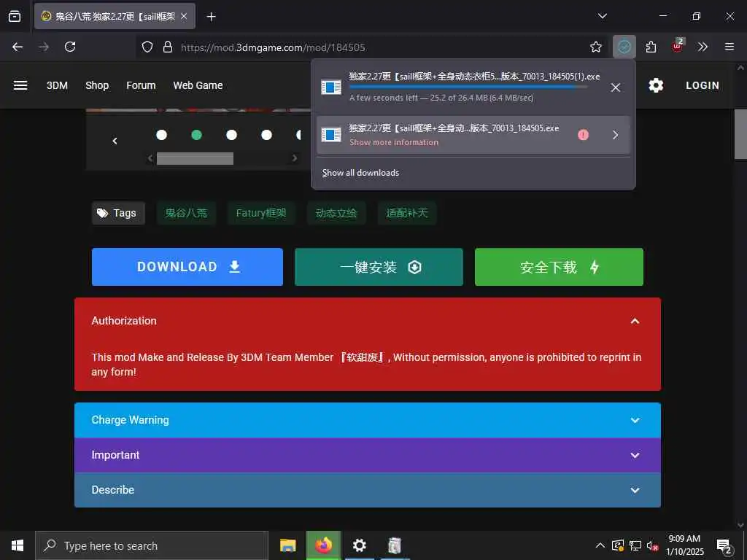Screen dimensions: 747x560
Task: Expand the Important section
Action: point(368,455)
